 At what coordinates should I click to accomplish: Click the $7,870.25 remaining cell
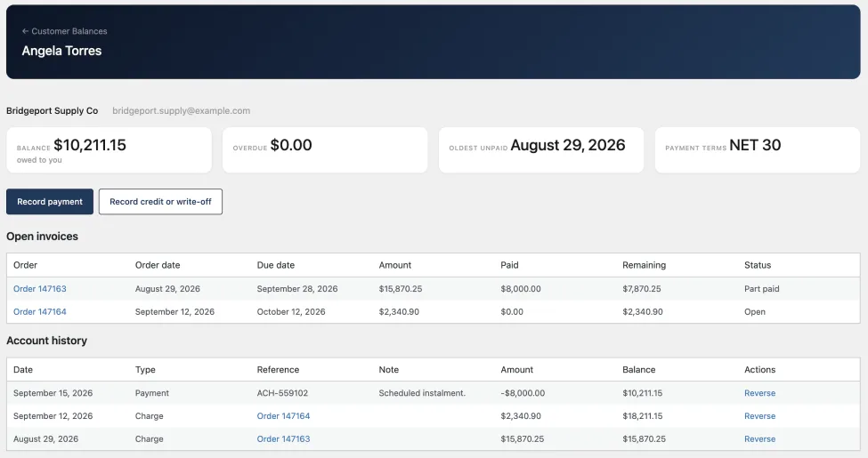(642, 289)
